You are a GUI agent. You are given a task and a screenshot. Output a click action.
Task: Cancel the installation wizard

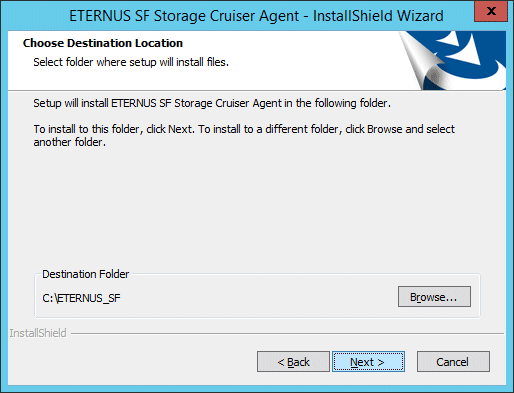point(453,361)
